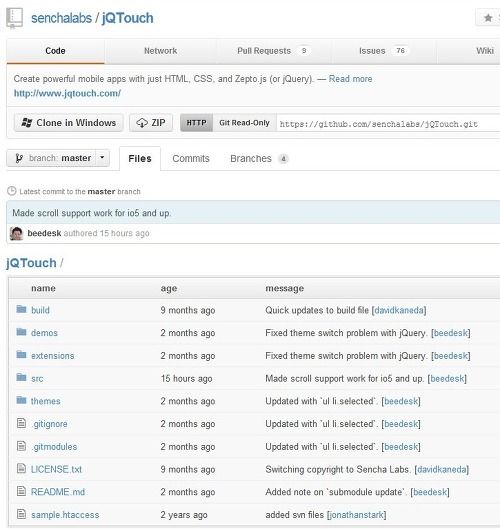Select the Branches subtab

[x=259, y=159]
